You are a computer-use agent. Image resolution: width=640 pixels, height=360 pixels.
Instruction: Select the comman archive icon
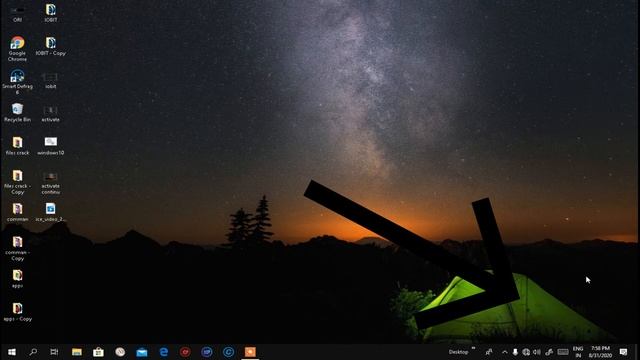pyautogui.click(x=17, y=213)
